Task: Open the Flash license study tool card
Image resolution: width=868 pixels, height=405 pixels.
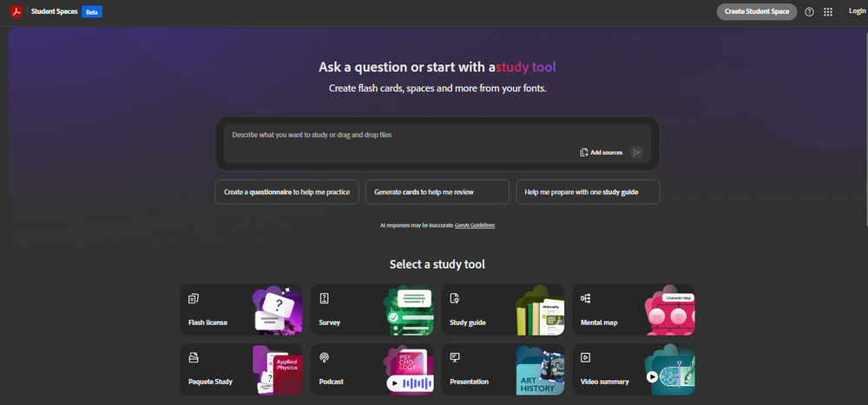Action: 241,310
